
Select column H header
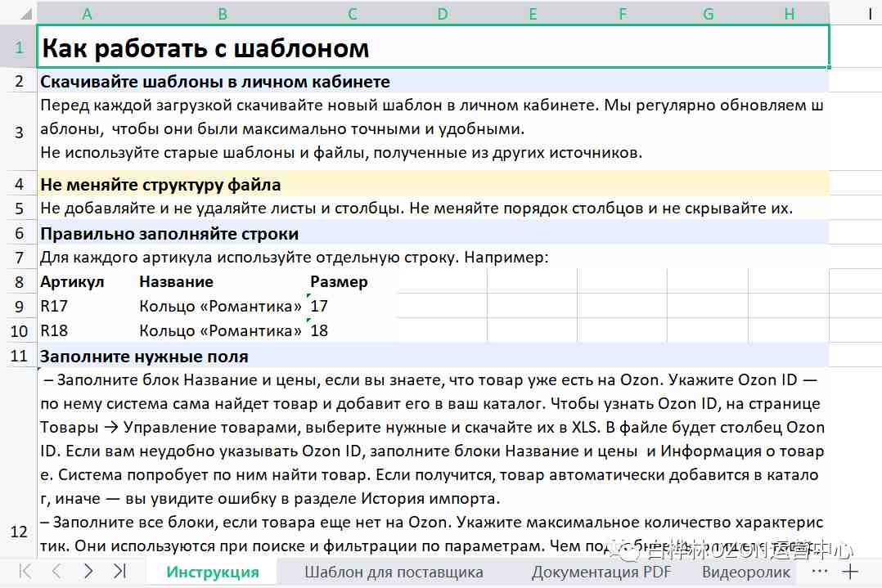coord(790,13)
